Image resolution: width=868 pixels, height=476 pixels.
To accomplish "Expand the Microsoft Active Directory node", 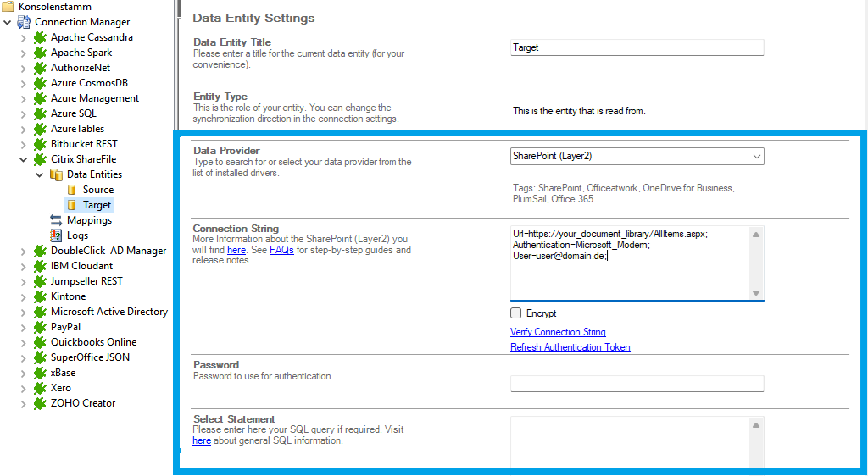I will (23, 313).
